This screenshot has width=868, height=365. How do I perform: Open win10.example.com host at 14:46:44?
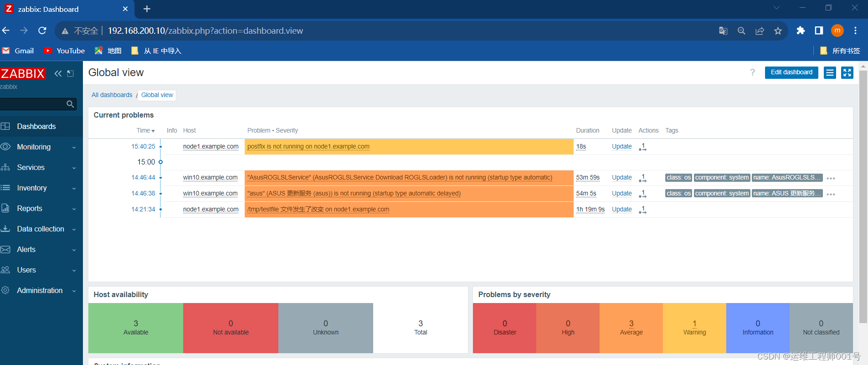point(210,177)
